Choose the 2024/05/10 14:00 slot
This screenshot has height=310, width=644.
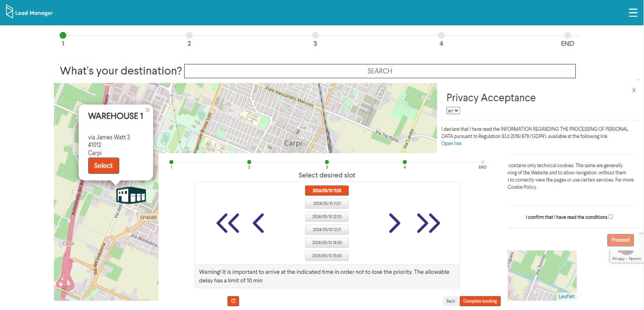(327, 243)
